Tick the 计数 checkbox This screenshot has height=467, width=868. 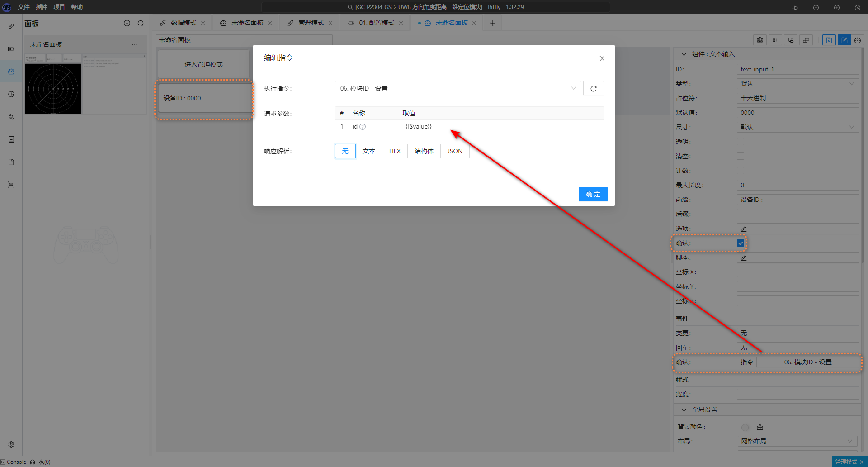click(741, 171)
